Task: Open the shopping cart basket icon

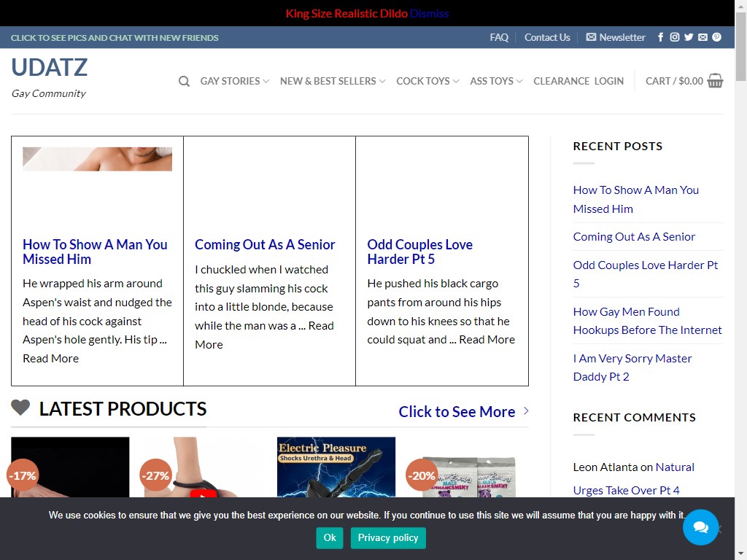Action: [715, 80]
